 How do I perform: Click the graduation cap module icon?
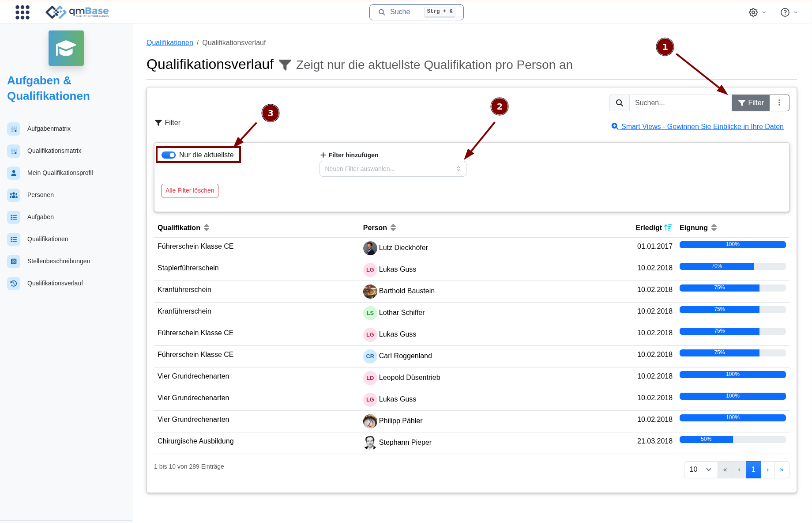click(66, 48)
